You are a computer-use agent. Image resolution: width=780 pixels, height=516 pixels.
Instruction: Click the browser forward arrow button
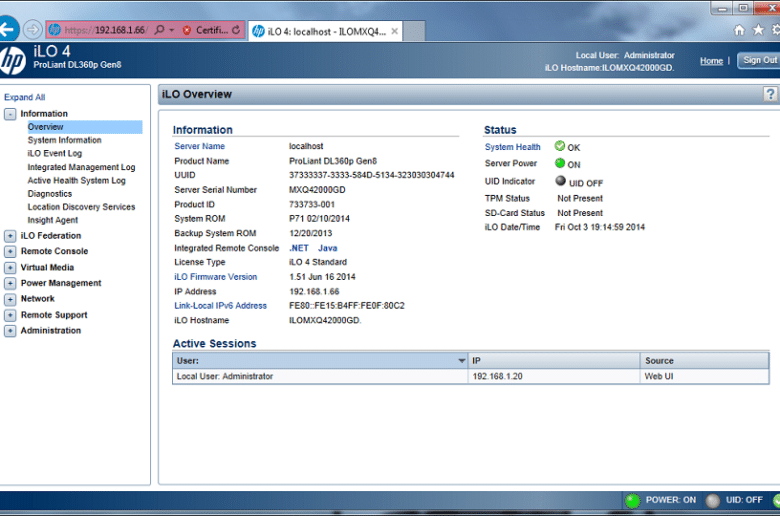click(33, 30)
